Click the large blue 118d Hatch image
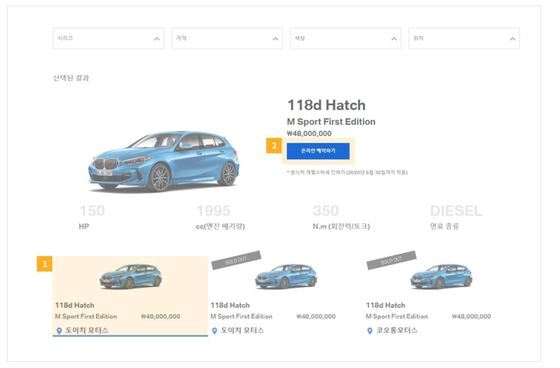Image resolution: width=560 pixels, height=368 pixels. [164, 161]
